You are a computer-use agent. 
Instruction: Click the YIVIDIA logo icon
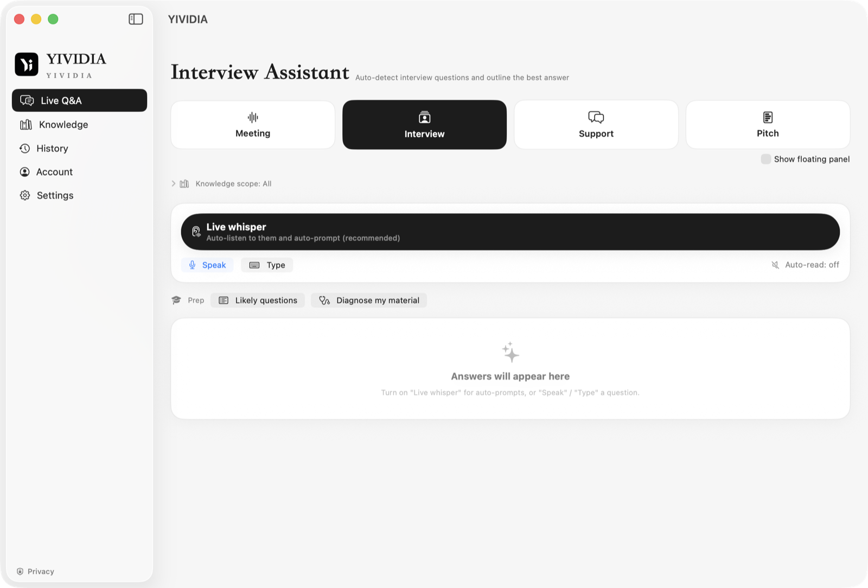coord(27,64)
